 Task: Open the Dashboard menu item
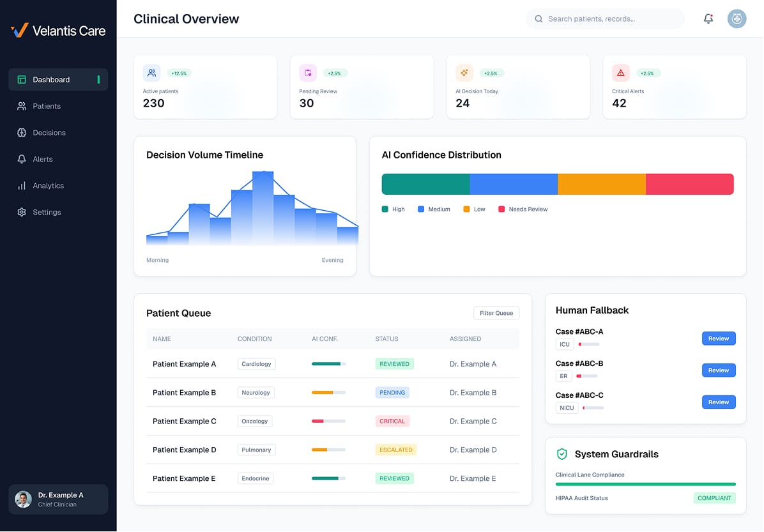58,79
